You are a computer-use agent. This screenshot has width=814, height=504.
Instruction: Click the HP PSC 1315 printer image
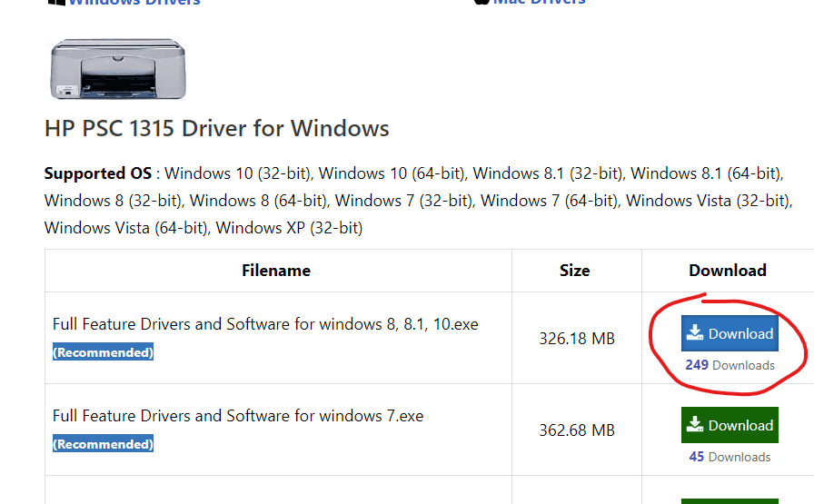pyautogui.click(x=118, y=68)
